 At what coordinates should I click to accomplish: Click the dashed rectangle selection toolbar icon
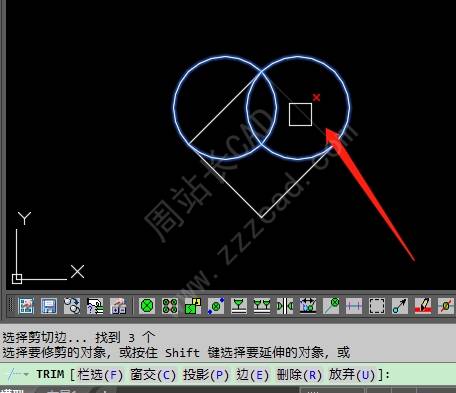point(377,306)
